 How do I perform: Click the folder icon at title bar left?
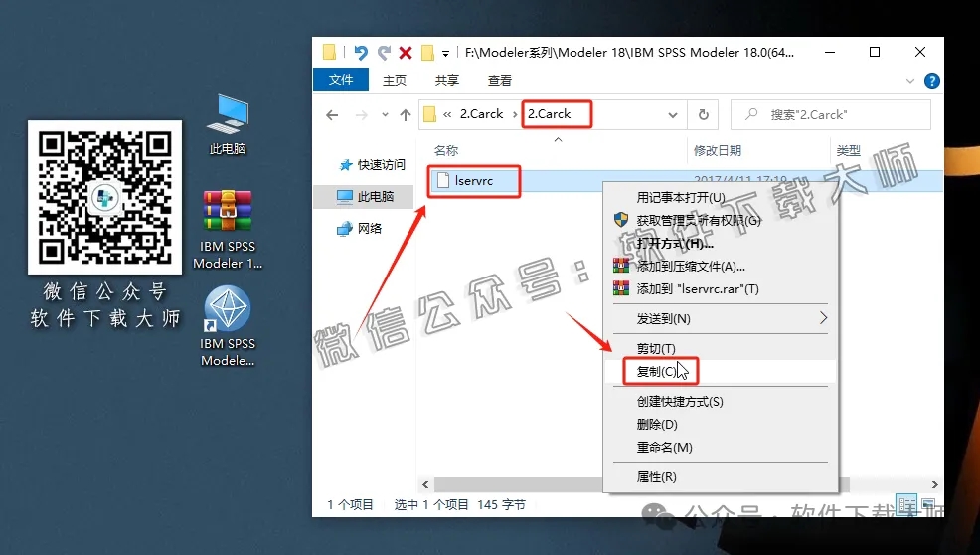point(329,52)
